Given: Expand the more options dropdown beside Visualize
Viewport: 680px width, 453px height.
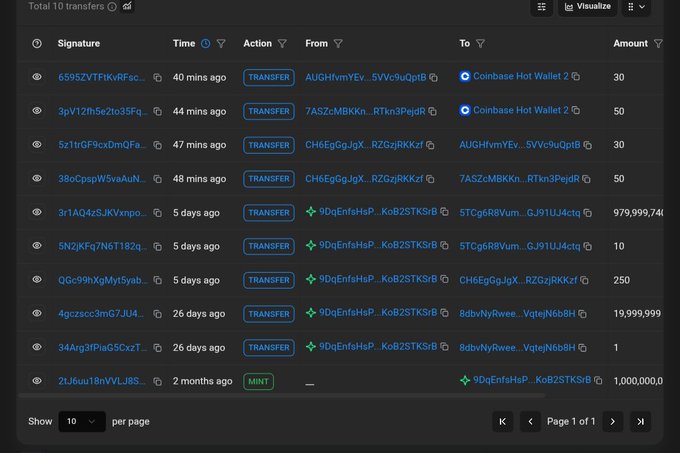Looking at the screenshot, I should pyautogui.click(x=636, y=7).
